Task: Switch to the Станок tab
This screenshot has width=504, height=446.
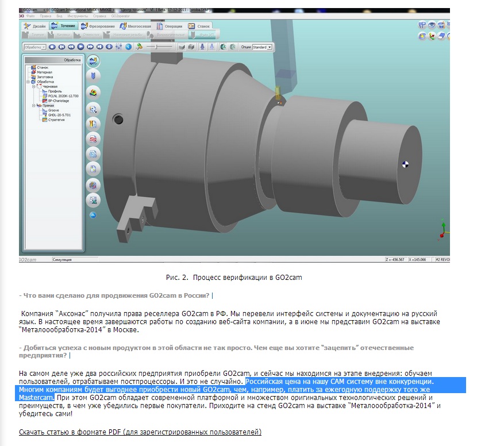Action: [199, 26]
